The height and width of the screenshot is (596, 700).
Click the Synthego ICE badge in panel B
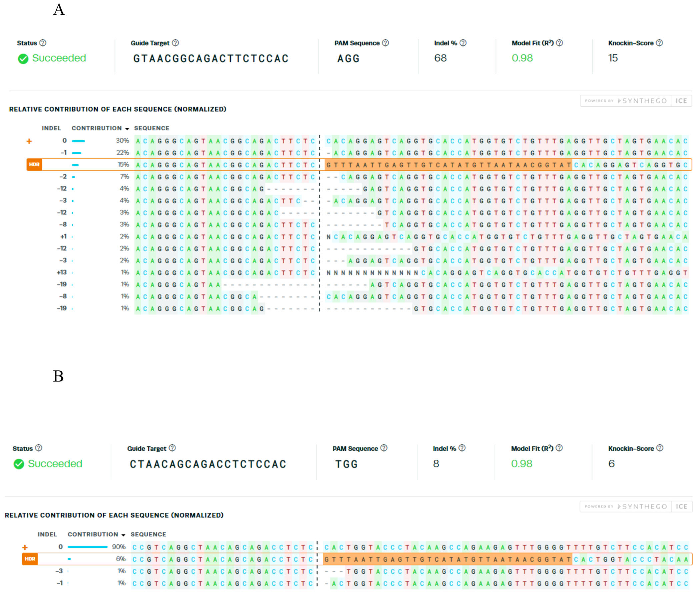pyautogui.click(x=636, y=506)
